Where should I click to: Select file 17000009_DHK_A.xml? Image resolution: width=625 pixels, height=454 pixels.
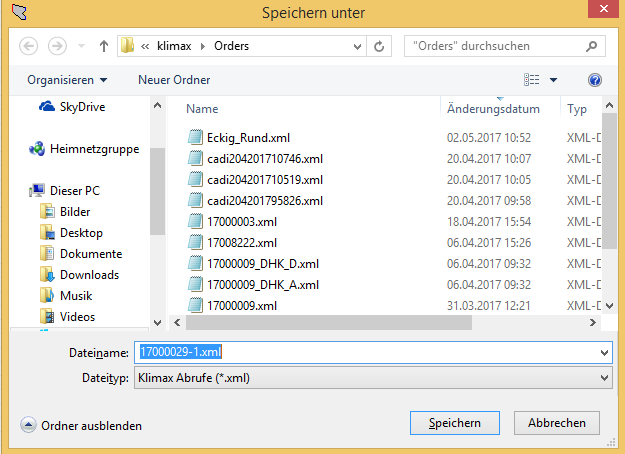[263, 285]
